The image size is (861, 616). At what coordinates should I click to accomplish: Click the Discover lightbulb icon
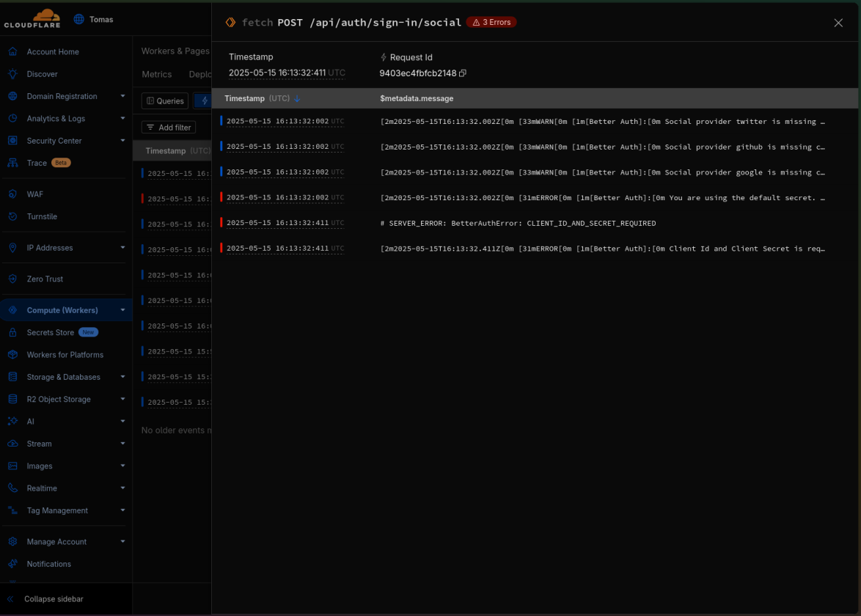(x=12, y=73)
